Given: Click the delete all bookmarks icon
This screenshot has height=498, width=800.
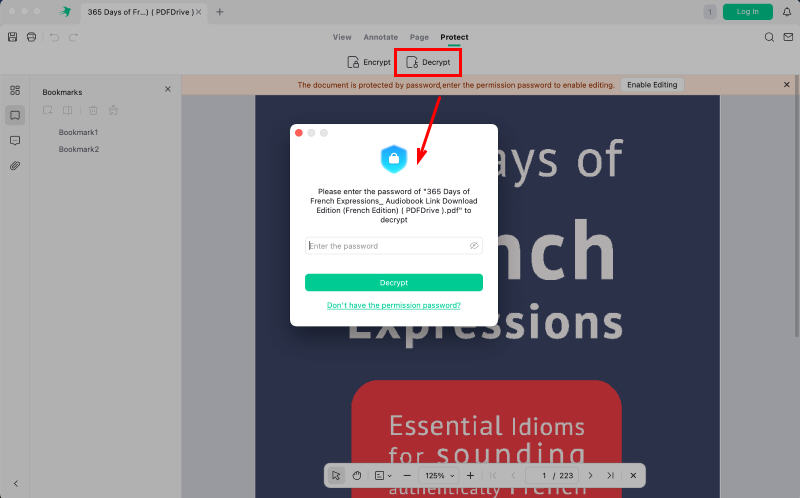Looking at the screenshot, I should [113, 110].
